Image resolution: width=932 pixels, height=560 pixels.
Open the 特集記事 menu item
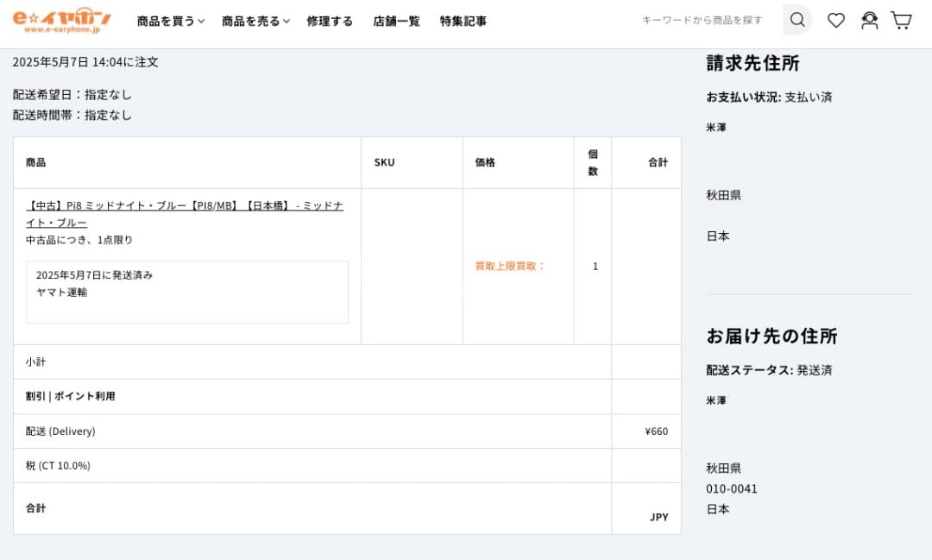[463, 21]
